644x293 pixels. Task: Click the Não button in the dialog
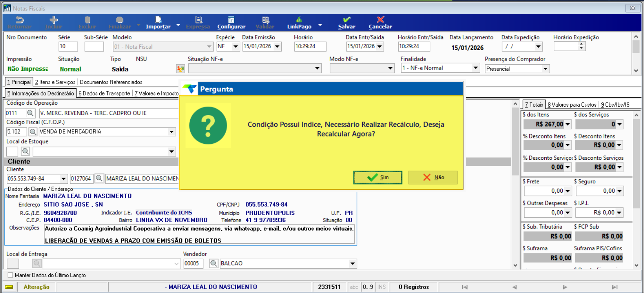click(x=433, y=177)
